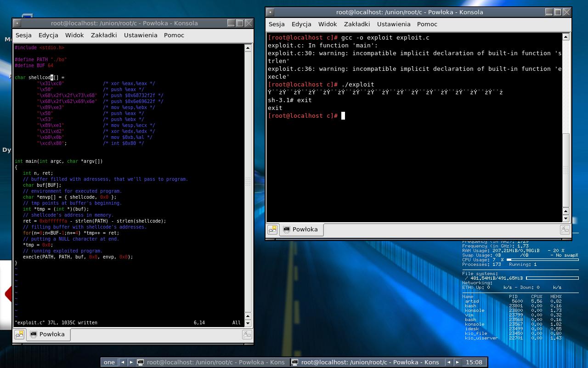Open Zakładki menu in right Konsola
The width and height of the screenshot is (588, 368).
point(357,24)
